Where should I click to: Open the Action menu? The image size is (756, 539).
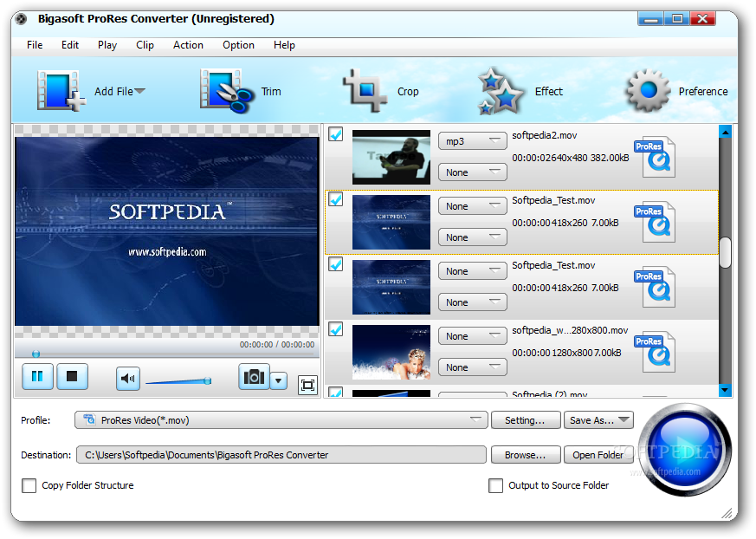[x=188, y=45]
